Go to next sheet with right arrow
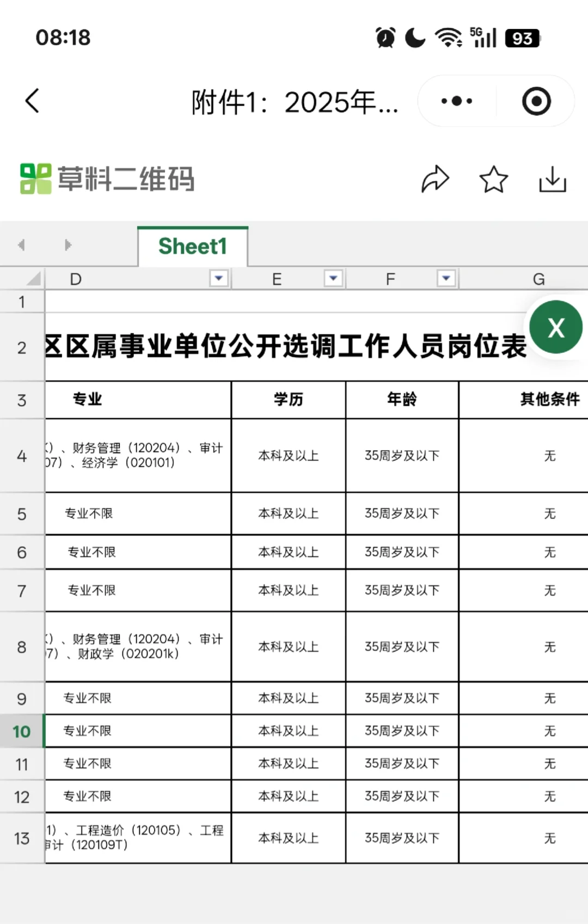This screenshot has width=588, height=924. pyautogui.click(x=68, y=245)
